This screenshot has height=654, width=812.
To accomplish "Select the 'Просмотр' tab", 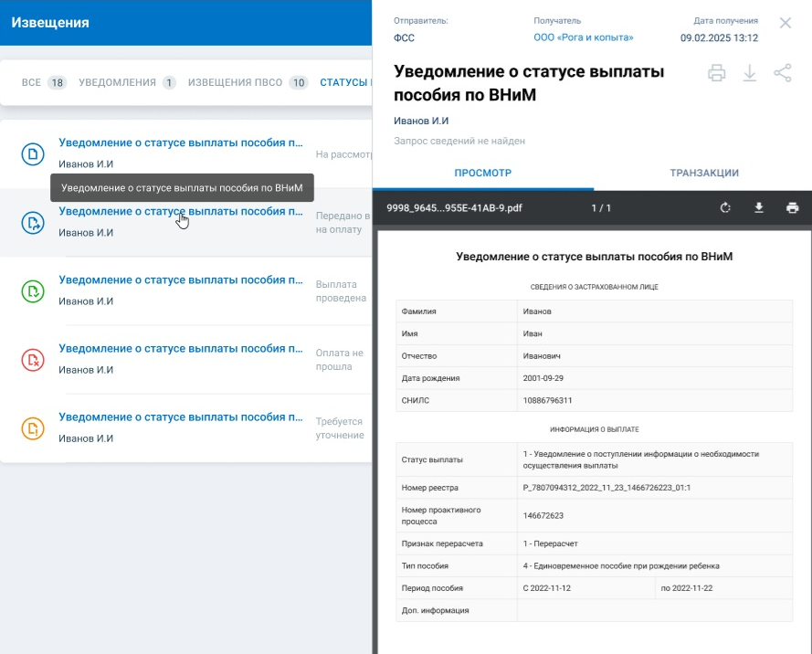I will pyautogui.click(x=483, y=173).
